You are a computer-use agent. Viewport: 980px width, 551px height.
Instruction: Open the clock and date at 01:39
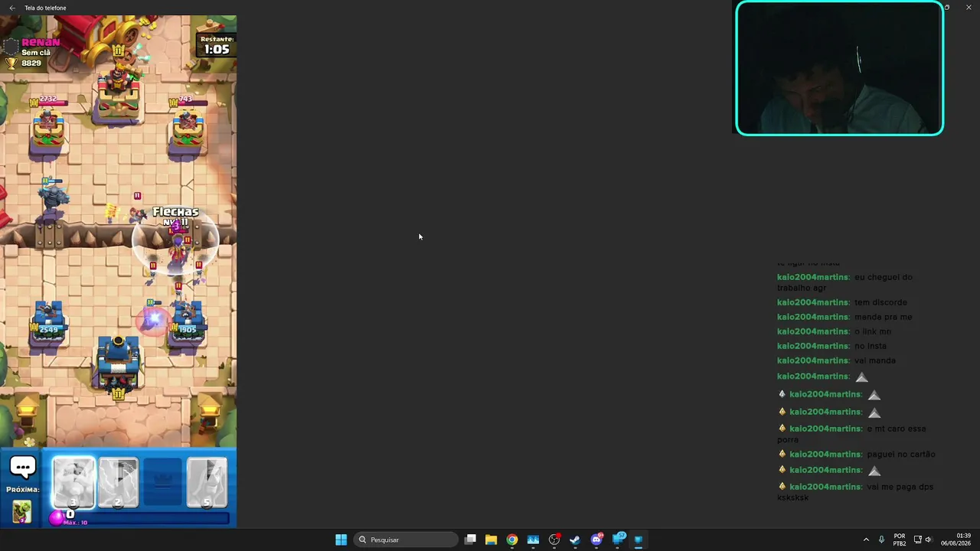click(x=956, y=540)
